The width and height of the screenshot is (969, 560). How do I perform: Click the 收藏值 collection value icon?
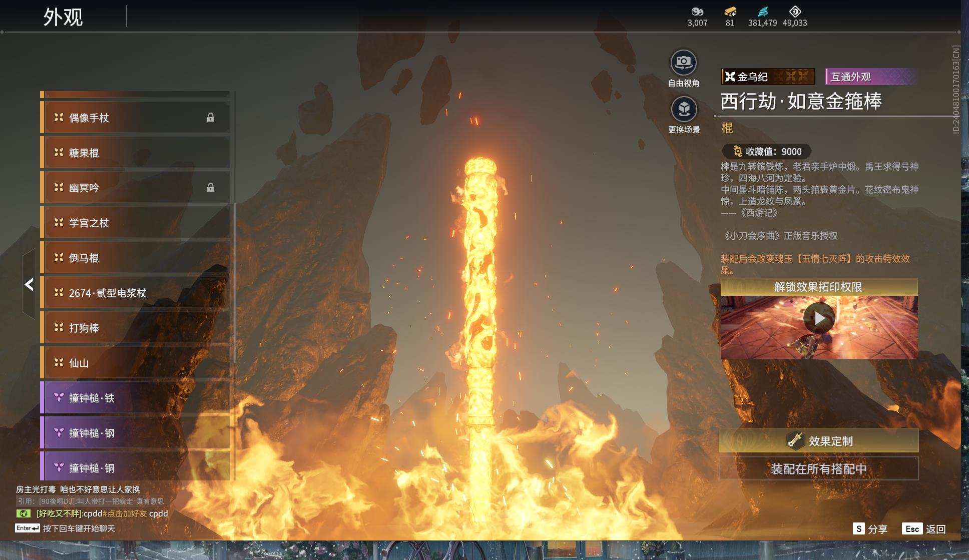737,151
